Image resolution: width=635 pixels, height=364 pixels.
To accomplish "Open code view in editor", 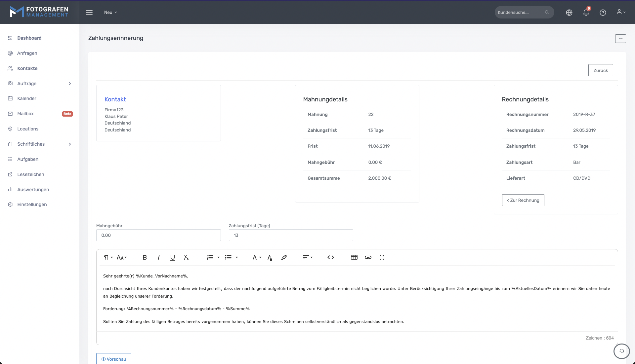I will click(331, 258).
